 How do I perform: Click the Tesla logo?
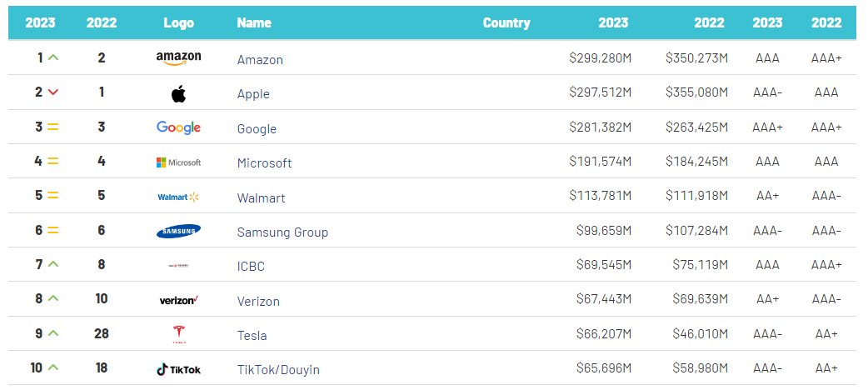pos(178,335)
